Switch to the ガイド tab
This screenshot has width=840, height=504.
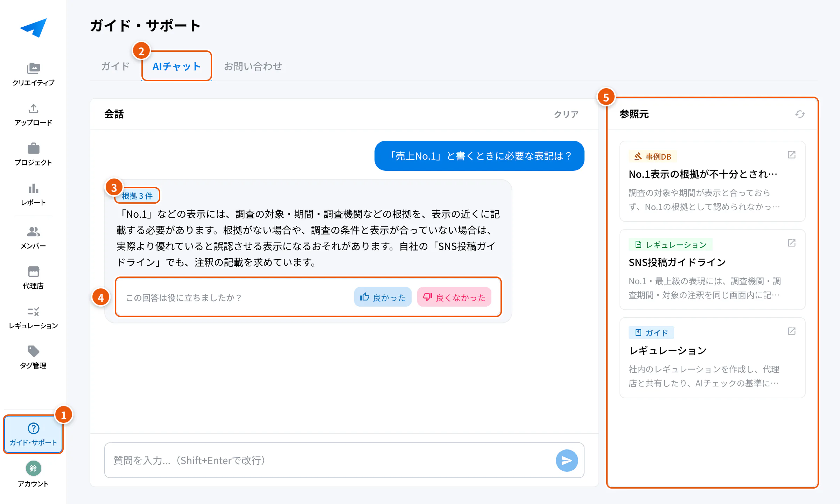(x=115, y=66)
